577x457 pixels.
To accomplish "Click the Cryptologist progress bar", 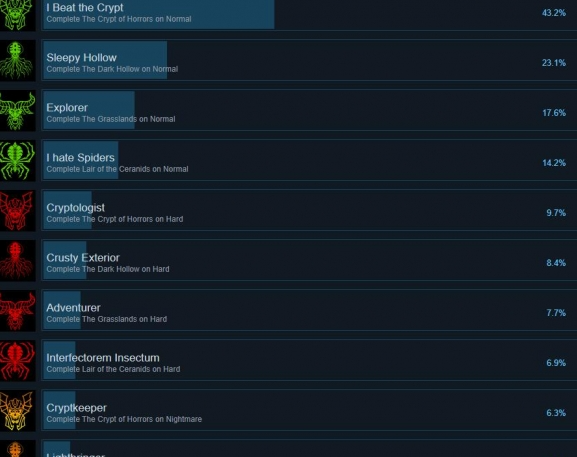I will [68, 210].
